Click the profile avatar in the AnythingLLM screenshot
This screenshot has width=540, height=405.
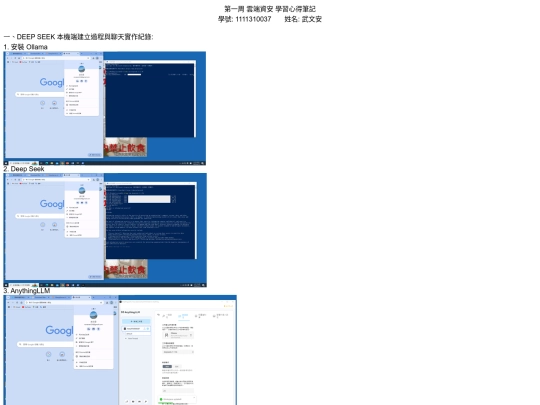93,315
